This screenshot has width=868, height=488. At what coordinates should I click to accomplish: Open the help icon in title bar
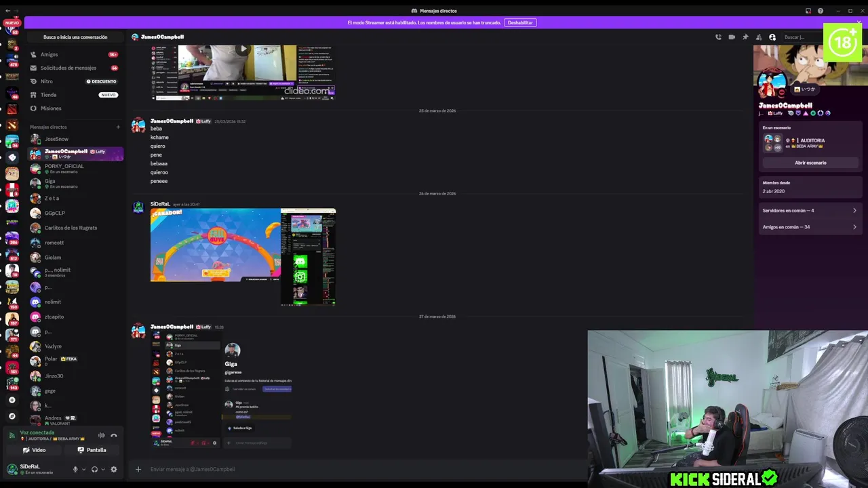click(x=821, y=11)
